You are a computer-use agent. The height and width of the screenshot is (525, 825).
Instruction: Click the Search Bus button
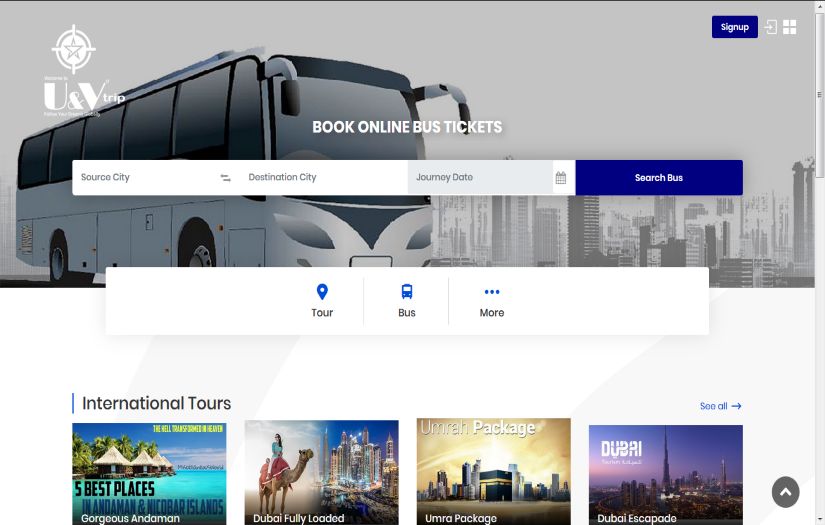pyautogui.click(x=659, y=178)
